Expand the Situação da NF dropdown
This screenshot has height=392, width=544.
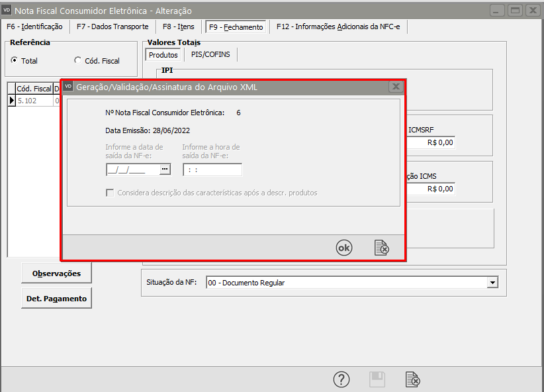[x=492, y=283]
